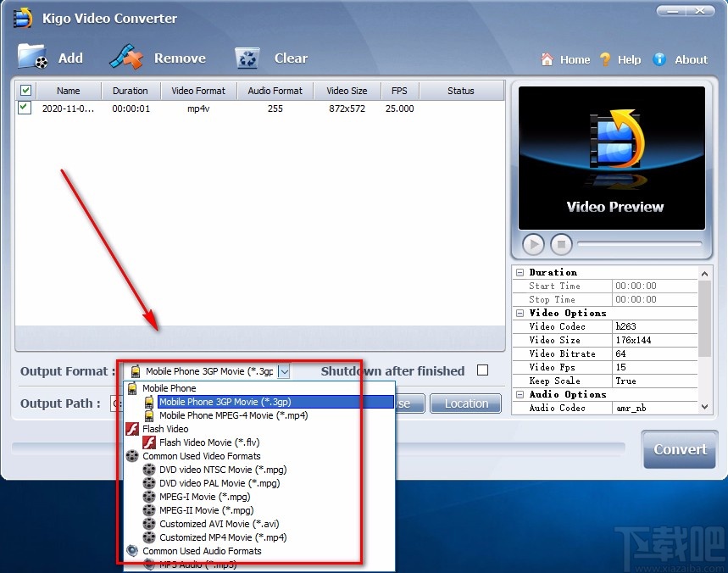
Task: Choose Customized MP4 Movie (*.mp4) format
Action: tap(223, 537)
